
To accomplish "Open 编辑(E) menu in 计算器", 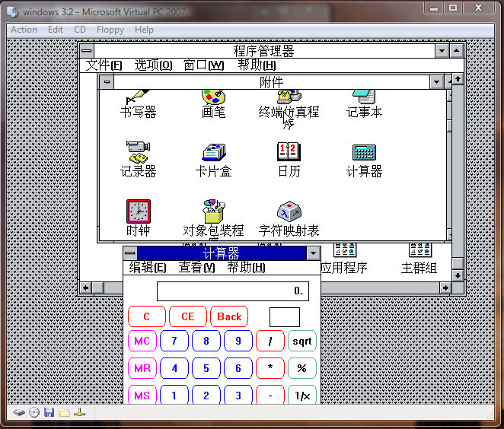I will pos(148,268).
